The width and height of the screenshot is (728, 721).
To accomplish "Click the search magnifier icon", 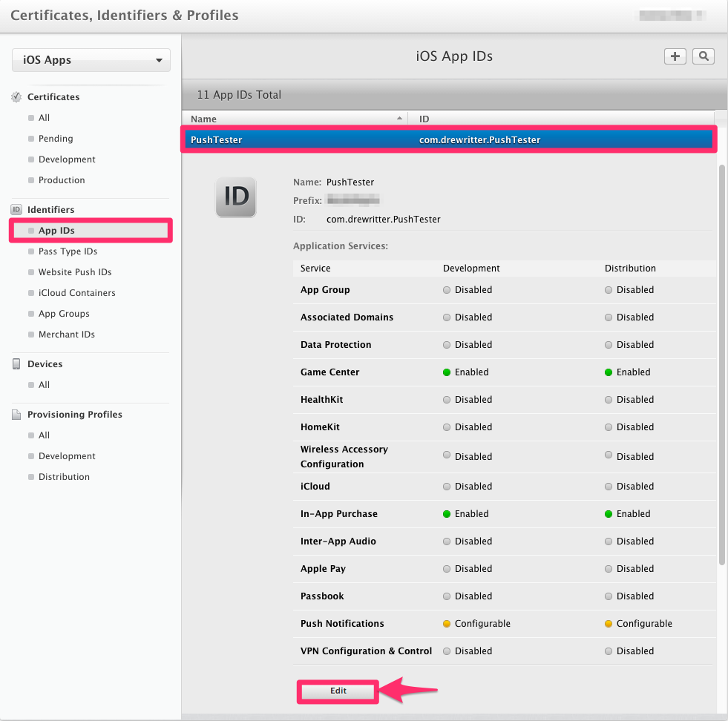I will click(703, 56).
